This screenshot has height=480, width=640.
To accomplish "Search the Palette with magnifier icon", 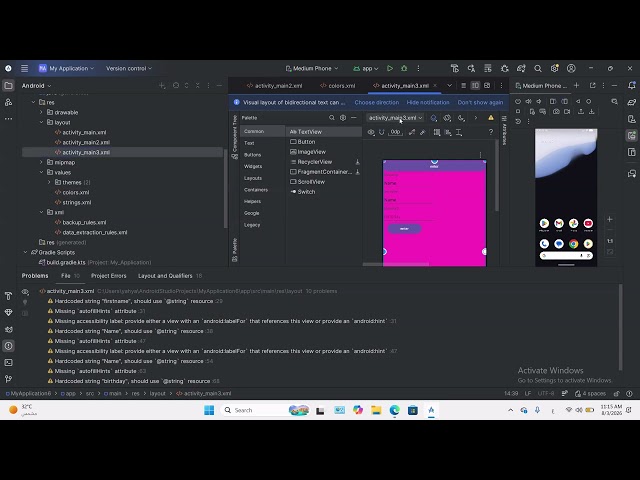I will point(332,118).
